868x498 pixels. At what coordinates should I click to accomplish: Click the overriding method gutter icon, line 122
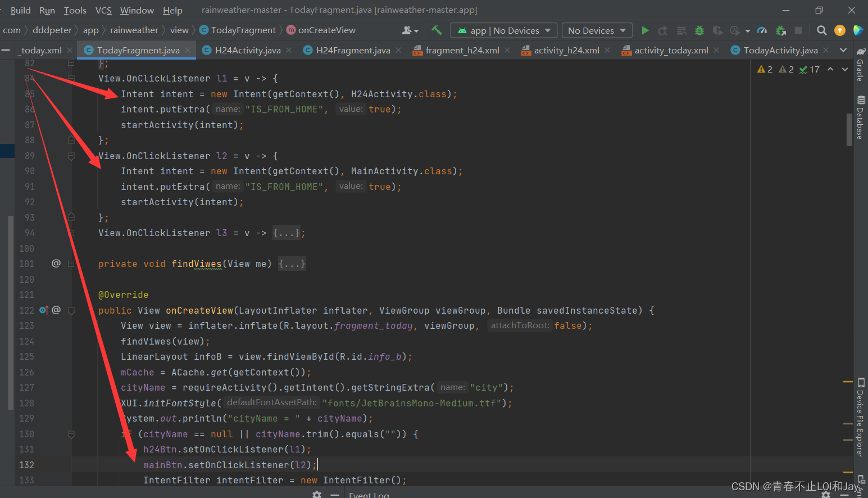point(44,310)
